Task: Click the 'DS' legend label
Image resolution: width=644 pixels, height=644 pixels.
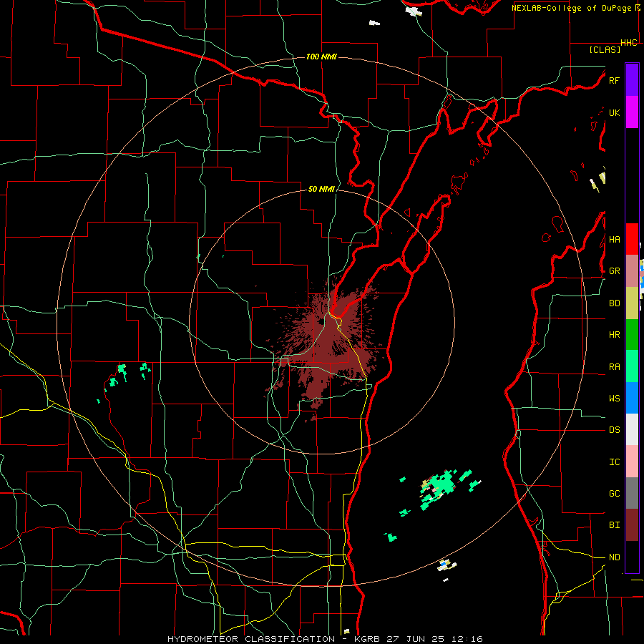Action: click(614, 430)
